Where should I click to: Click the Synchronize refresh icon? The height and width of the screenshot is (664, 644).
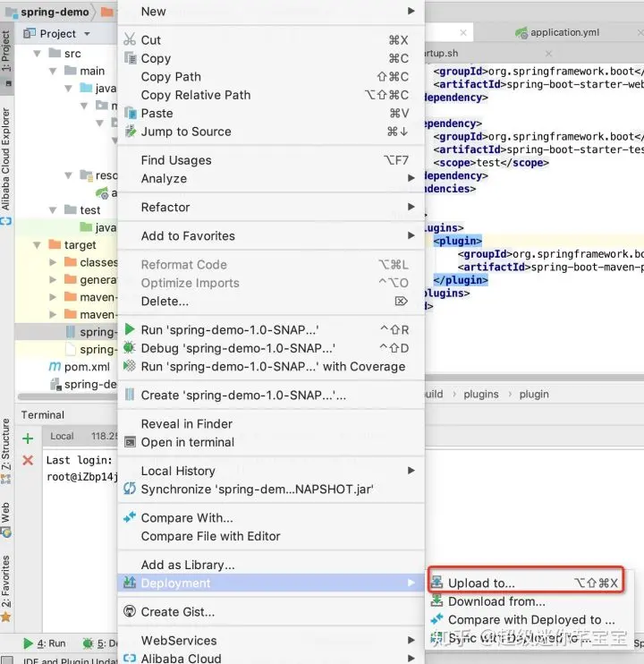(x=130, y=489)
